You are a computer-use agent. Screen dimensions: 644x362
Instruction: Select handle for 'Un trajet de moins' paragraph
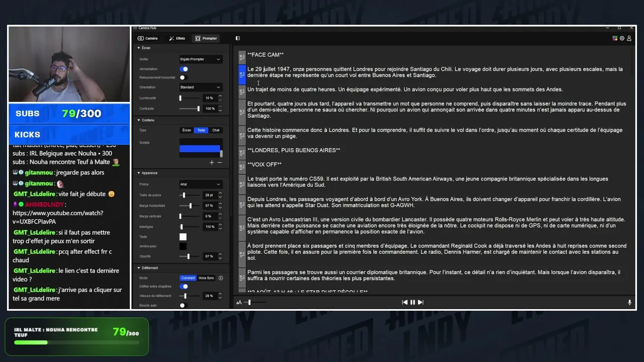(242, 92)
